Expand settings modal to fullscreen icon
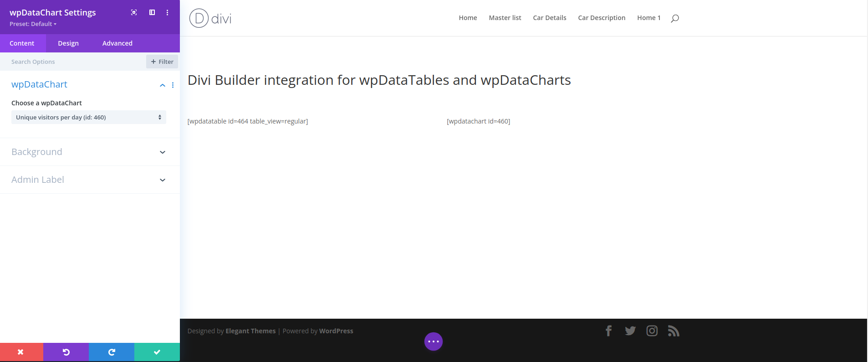This screenshot has height=362, width=868. coord(134,12)
